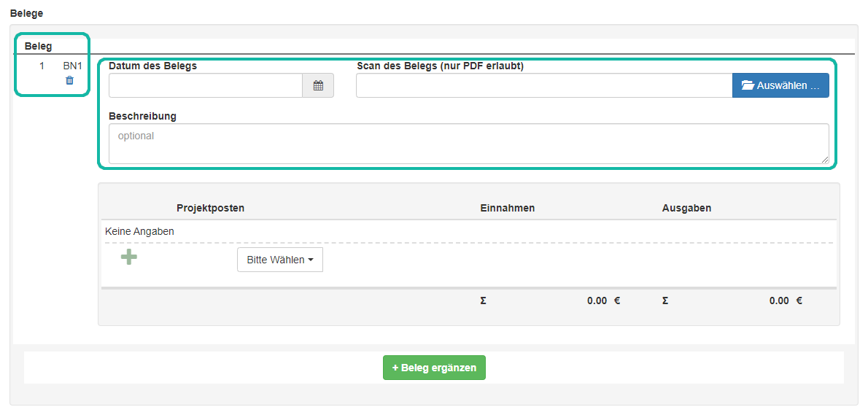Click the Auswählen file browse button
The image size is (868, 415).
[x=780, y=85]
